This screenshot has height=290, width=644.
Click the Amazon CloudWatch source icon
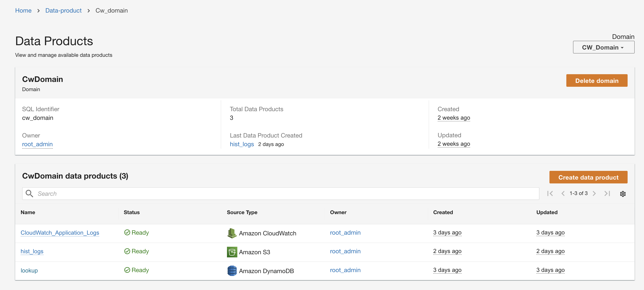[232, 233]
